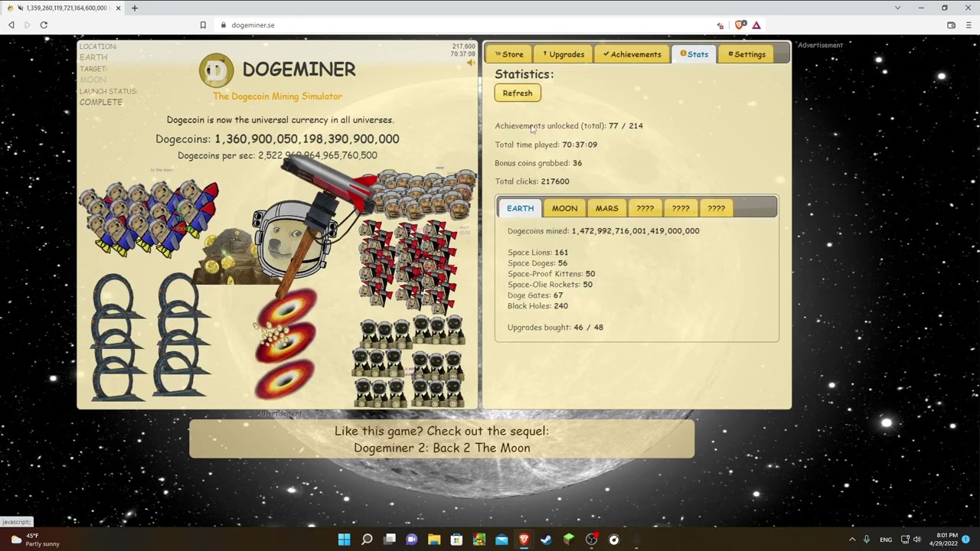Click the third locked ???? planet tab

coord(716,208)
